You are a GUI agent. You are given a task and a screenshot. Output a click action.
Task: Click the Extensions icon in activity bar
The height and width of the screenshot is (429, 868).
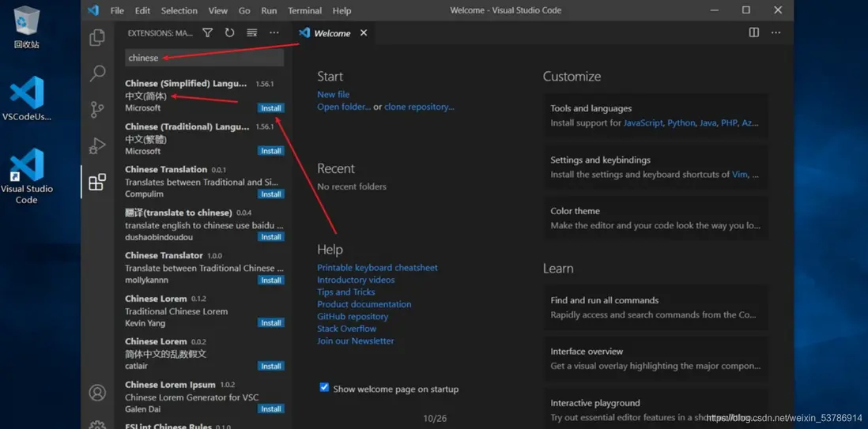point(97,183)
